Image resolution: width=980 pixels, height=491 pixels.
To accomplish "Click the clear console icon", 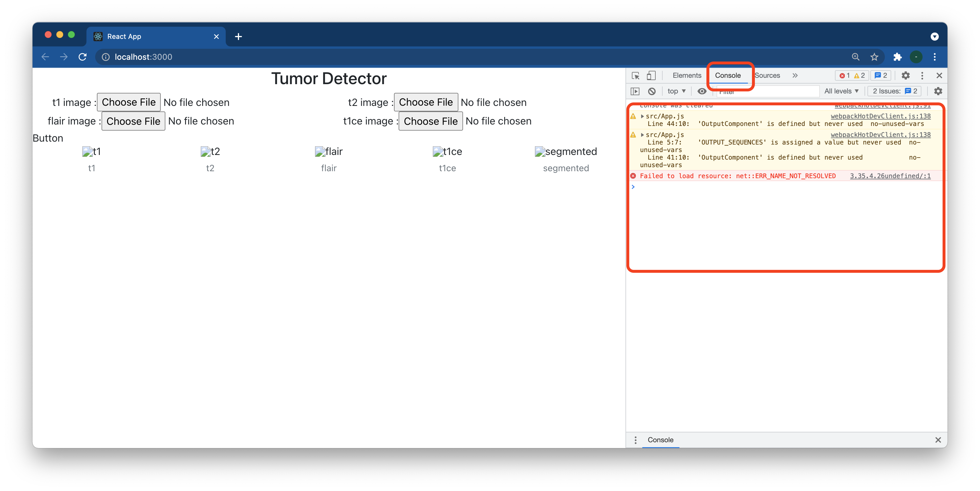I will [652, 91].
